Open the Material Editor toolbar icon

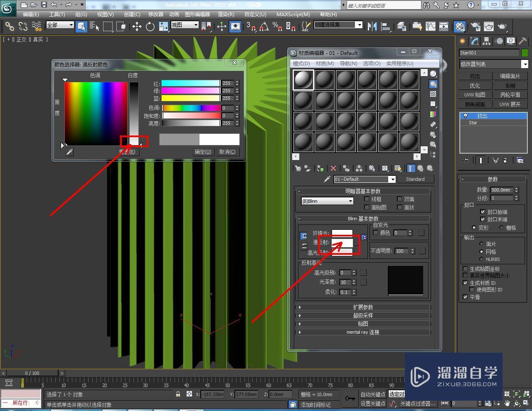pos(460,27)
